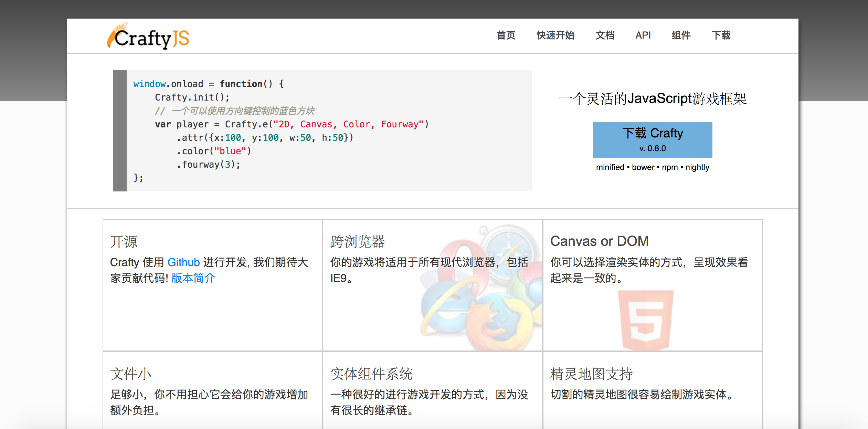Open the 首页 nav item

(506, 35)
